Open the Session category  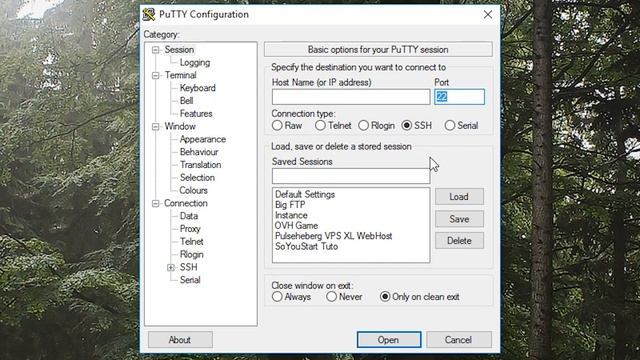(x=179, y=49)
